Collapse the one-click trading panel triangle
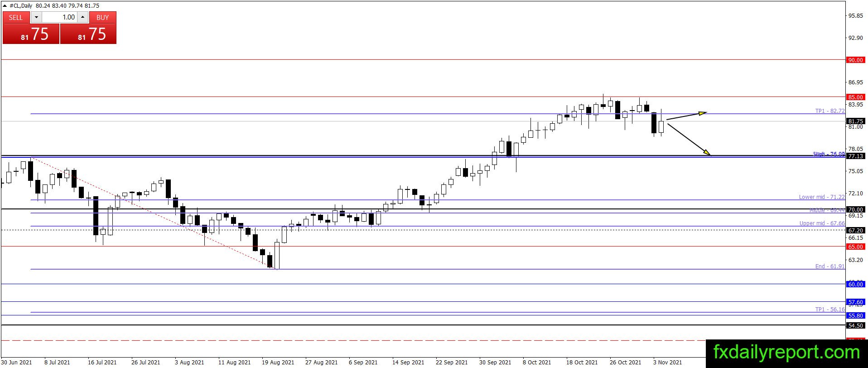868x368 pixels. [5, 6]
